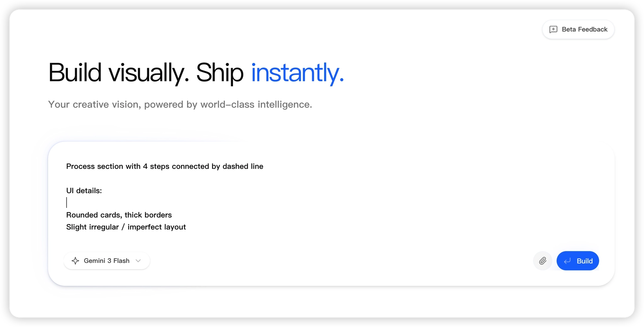Place cursor on the empty line below "UI details:"
Screen dimensions: 644x327
[x=126, y=203]
